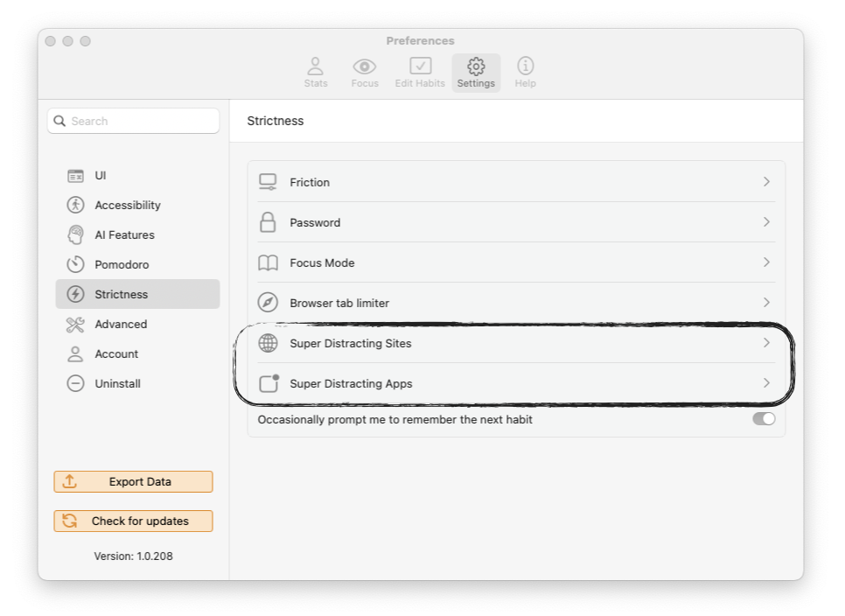The width and height of the screenshot is (845, 616).
Task: Switch to the Focus tab label
Action: pos(365,83)
